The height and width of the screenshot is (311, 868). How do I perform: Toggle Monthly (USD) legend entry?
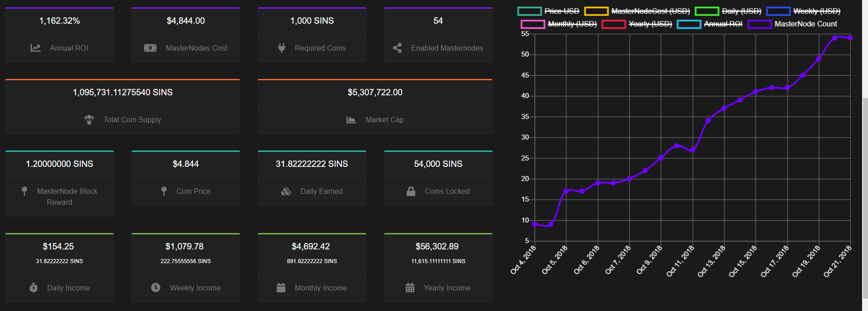coord(559,24)
